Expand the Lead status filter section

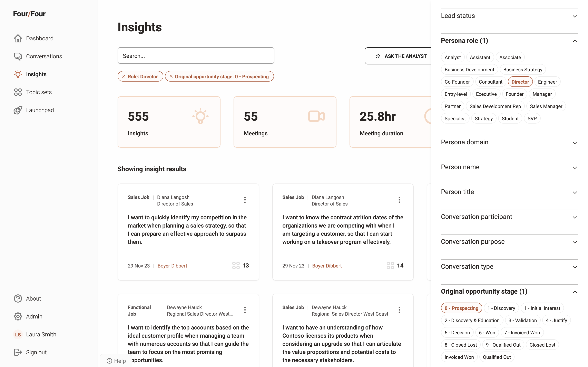point(575,16)
